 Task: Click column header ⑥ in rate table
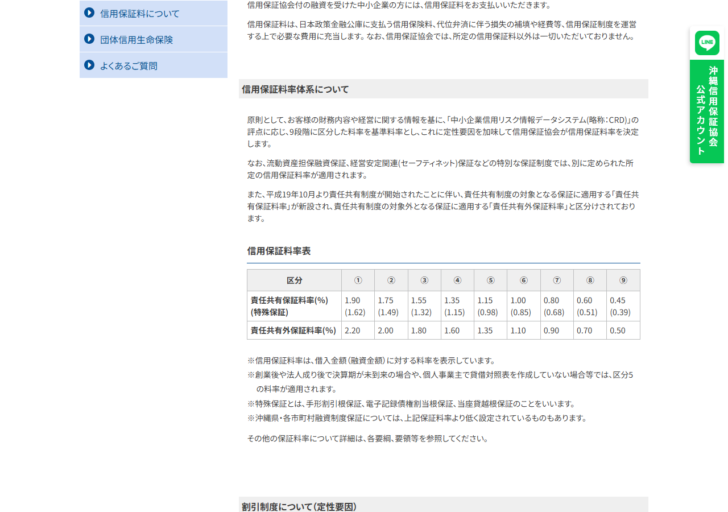524,280
